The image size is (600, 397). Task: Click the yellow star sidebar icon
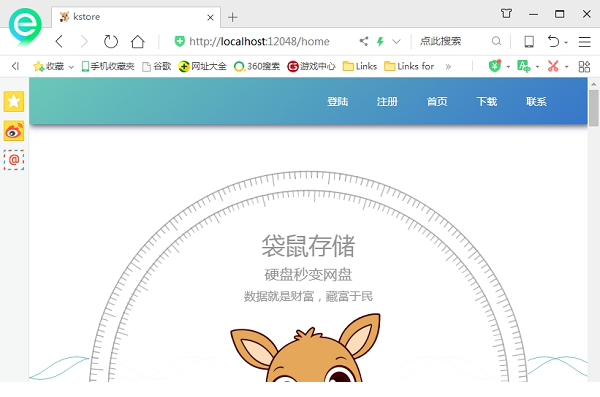pos(14,101)
